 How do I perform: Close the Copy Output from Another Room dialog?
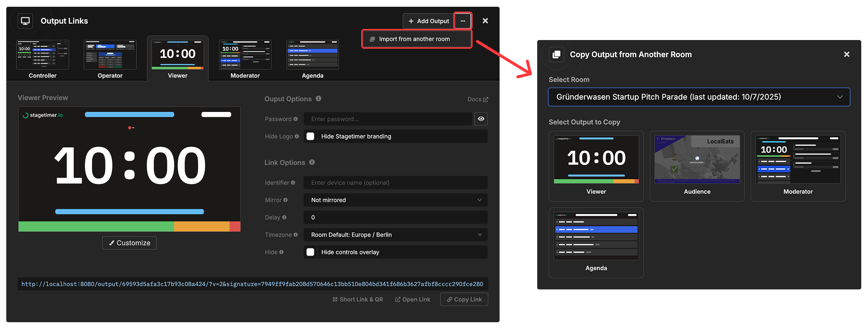(846, 55)
